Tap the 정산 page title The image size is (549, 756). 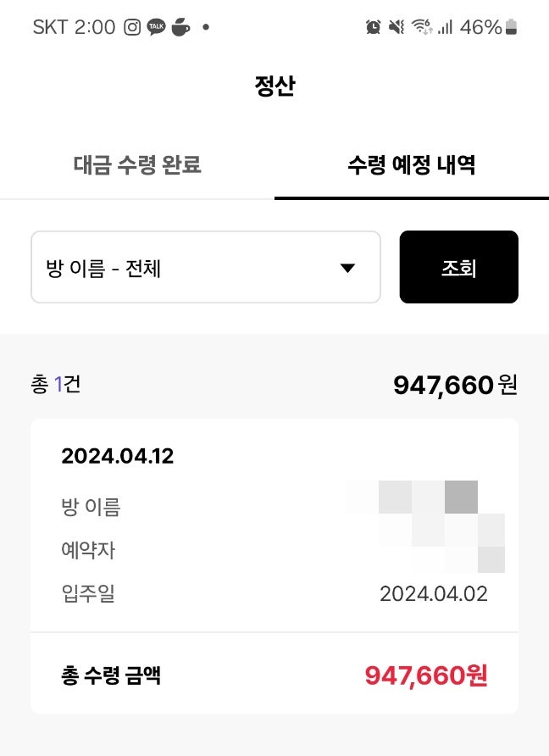click(274, 86)
